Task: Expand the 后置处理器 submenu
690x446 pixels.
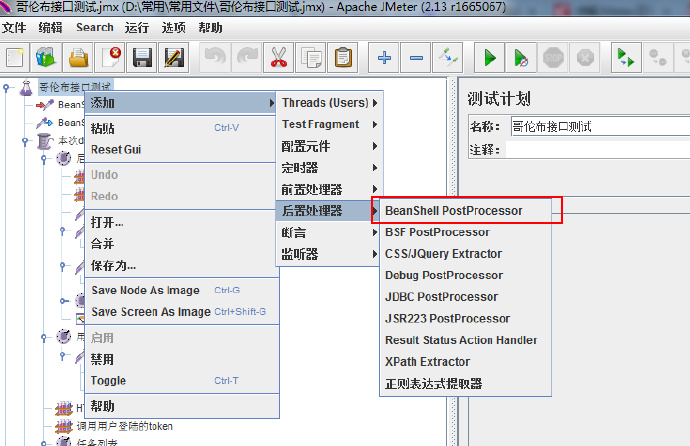Action: 327,211
